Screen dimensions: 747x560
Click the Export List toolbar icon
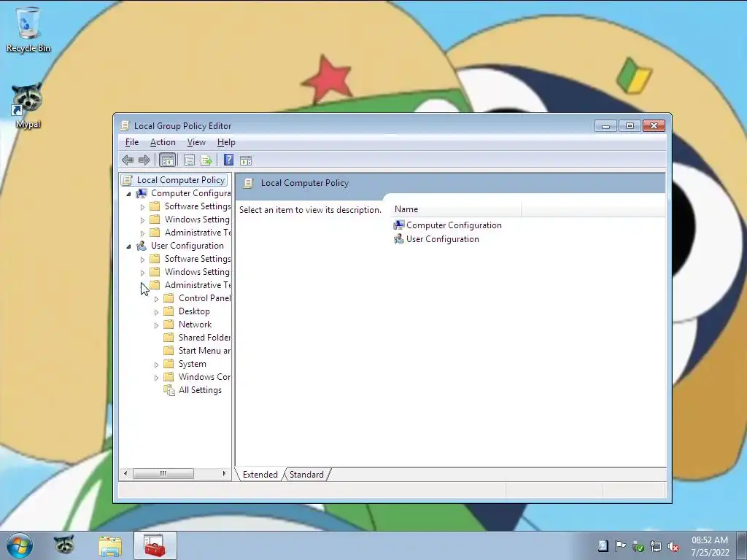(206, 160)
